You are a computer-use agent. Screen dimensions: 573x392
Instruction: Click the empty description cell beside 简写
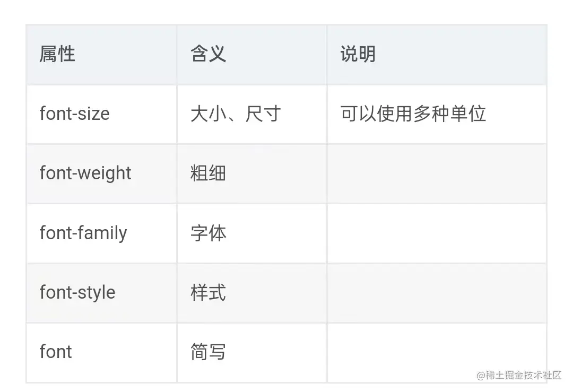(437, 353)
